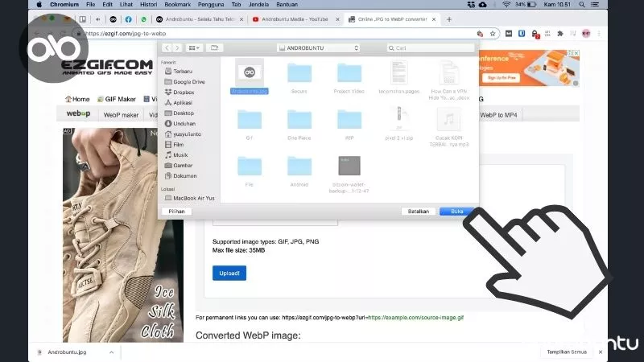Click Batalkan to cancel the dialog
Screen dimensions: 644x362
(418, 212)
